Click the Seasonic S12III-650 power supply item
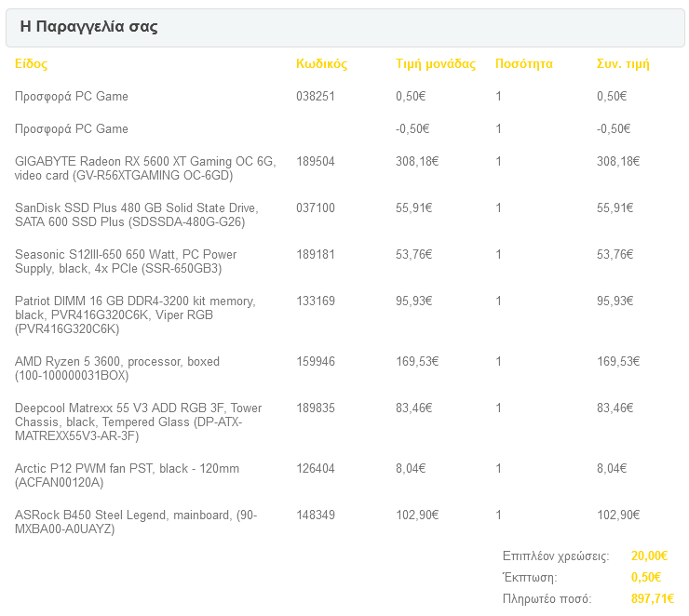The height and width of the screenshot is (616, 689). click(126, 261)
